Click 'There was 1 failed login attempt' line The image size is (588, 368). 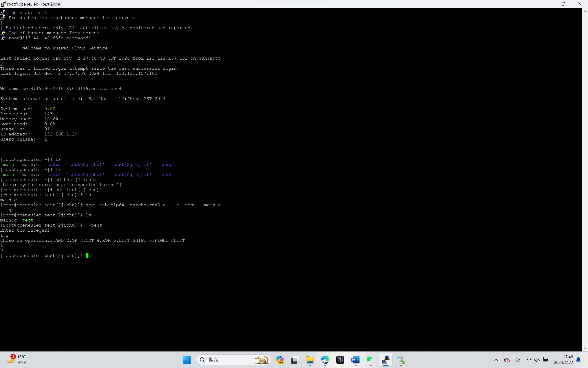pos(90,68)
